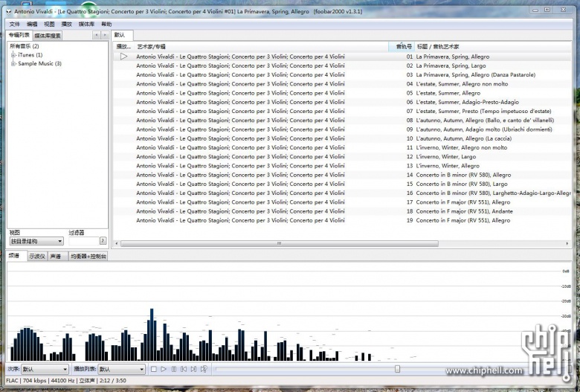Click the foobar2000 icon in the title bar

(x=9, y=11)
